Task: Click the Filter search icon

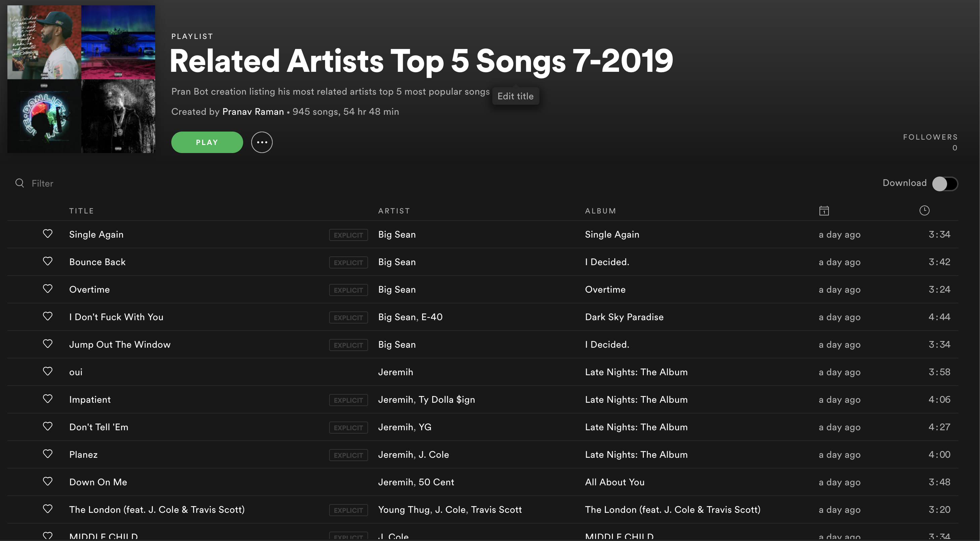Action: (19, 183)
